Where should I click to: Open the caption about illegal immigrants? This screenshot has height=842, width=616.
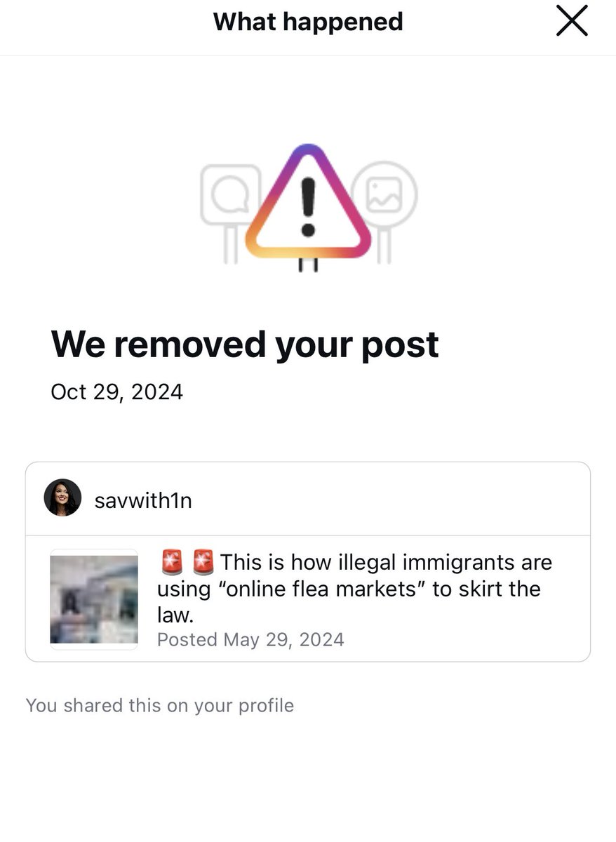(355, 589)
